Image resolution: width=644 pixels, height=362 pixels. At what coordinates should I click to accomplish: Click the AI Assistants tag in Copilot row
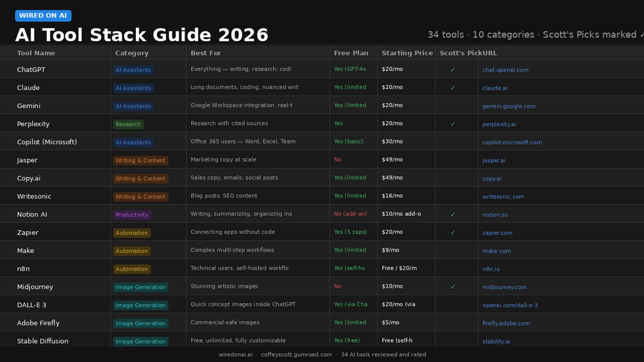pyautogui.click(x=133, y=142)
